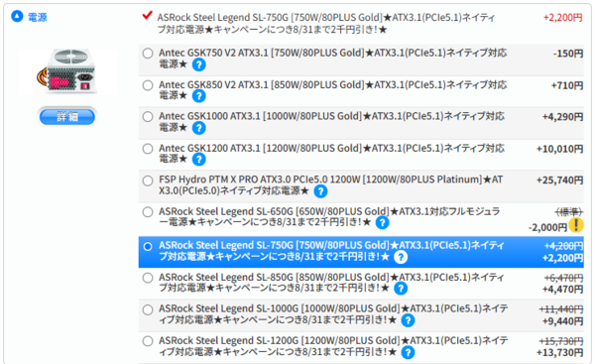Select Antec GSK850 V2 radio button

tap(148, 85)
